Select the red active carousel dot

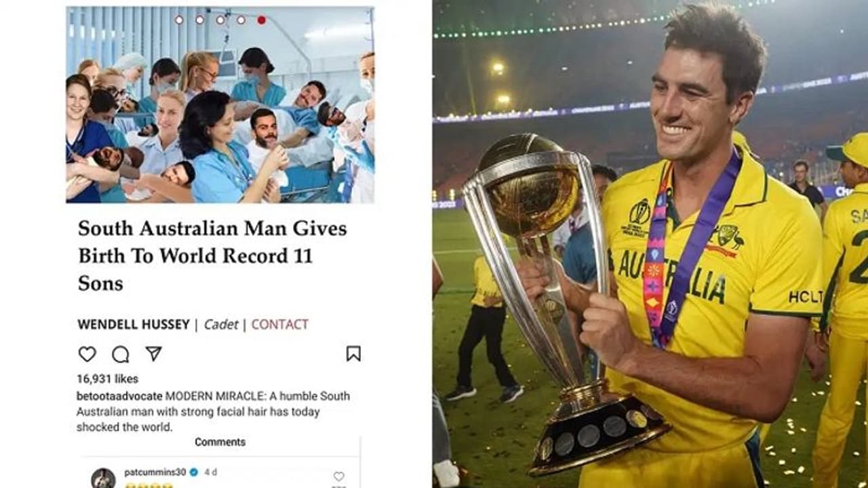pos(261,20)
